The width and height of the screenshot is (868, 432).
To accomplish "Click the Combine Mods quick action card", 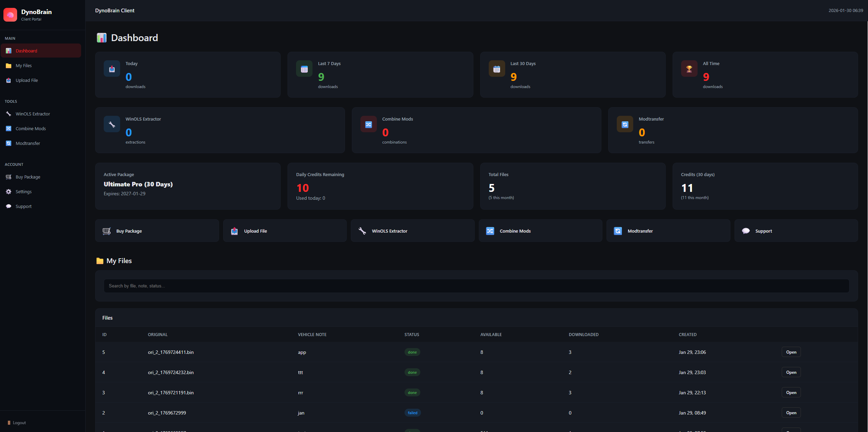I will [540, 231].
